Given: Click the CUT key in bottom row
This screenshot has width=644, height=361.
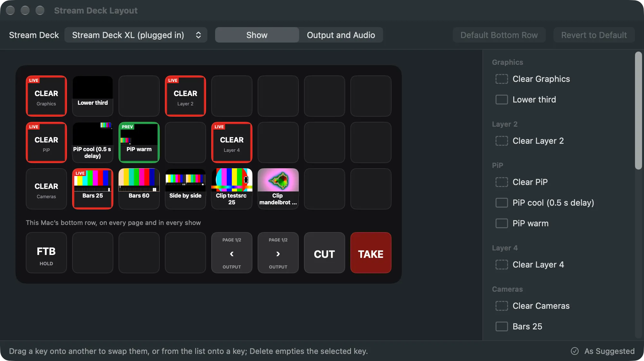Looking at the screenshot, I should [325, 253].
